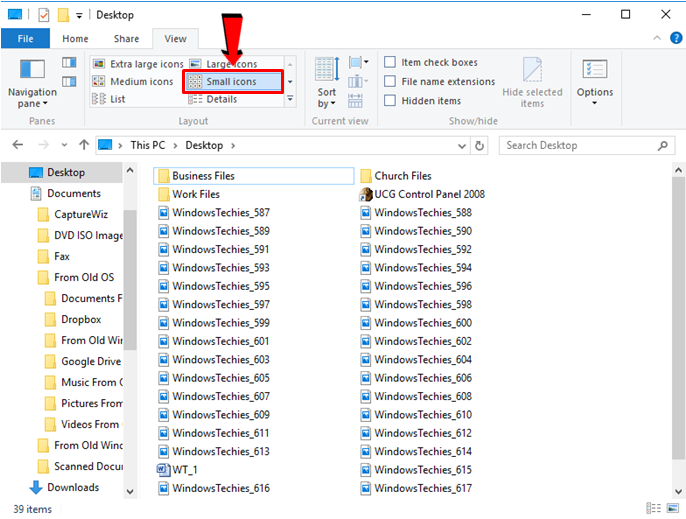Show Hidden items checkbox
Image resolution: width=686 pixels, height=519 pixels.
[x=390, y=101]
